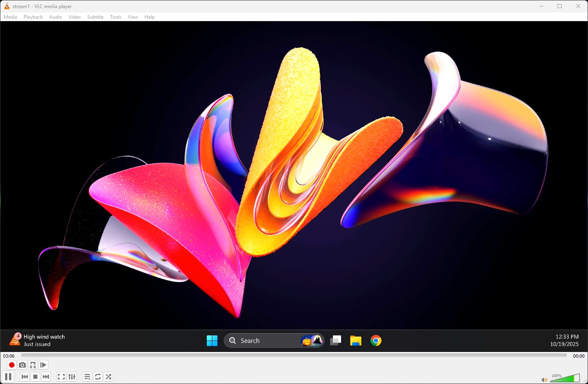
Task: Pause the playing stream
Action: [x=8, y=377]
